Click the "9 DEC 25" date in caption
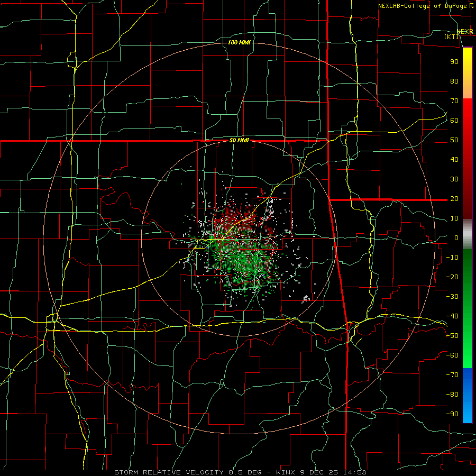This screenshot has width=476, height=476. [x=319, y=472]
